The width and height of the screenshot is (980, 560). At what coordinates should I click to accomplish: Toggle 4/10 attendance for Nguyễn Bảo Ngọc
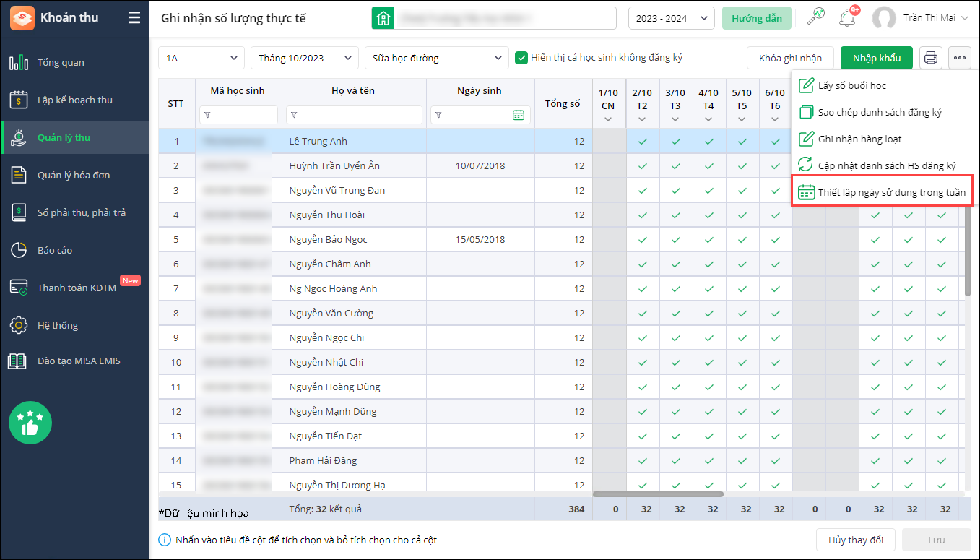click(x=708, y=240)
